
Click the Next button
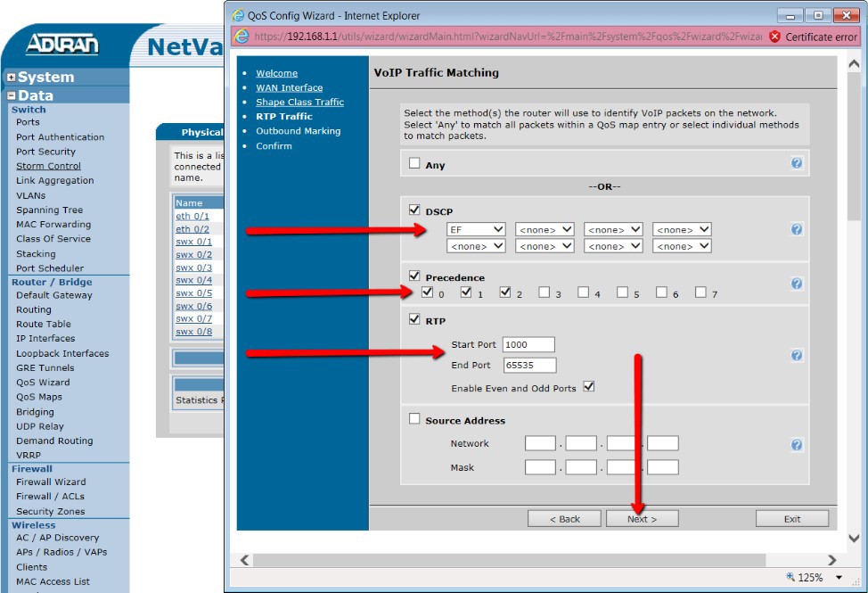click(641, 518)
